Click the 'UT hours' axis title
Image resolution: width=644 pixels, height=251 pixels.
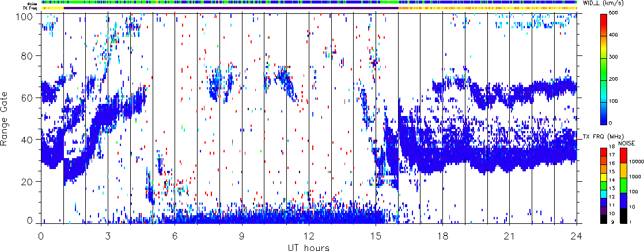(x=309, y=248)
